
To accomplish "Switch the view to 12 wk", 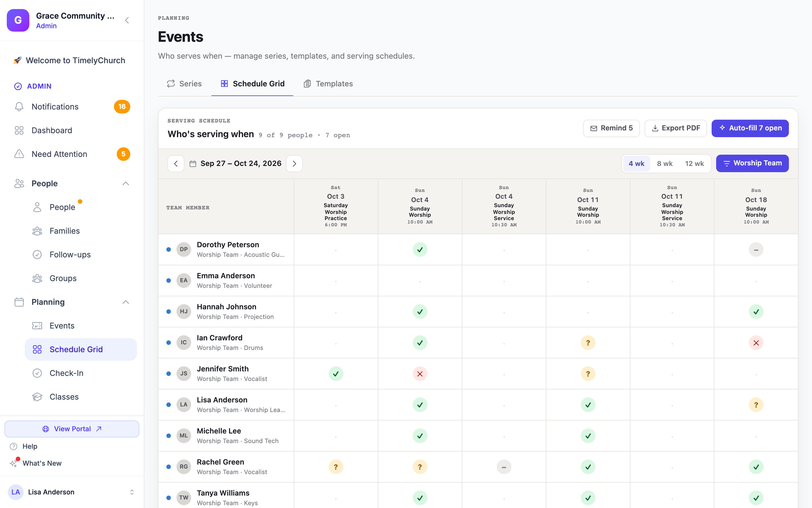I will click(694, 164).
